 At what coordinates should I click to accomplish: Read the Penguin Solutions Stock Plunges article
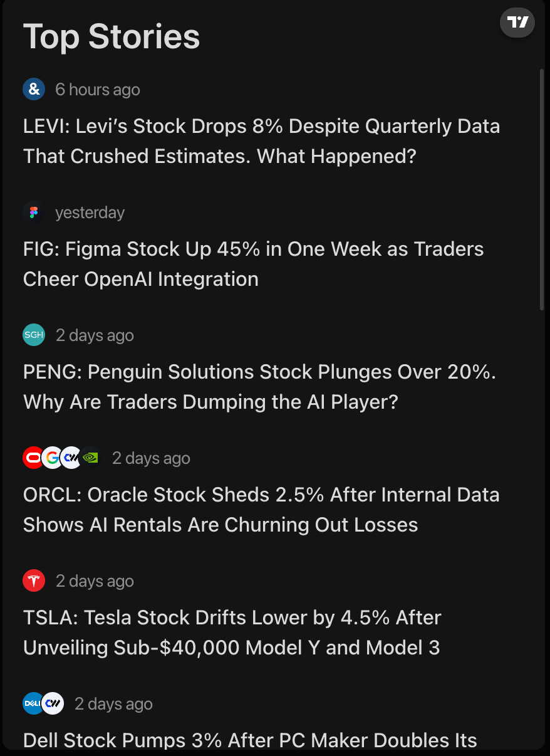[x=259, y=387]
